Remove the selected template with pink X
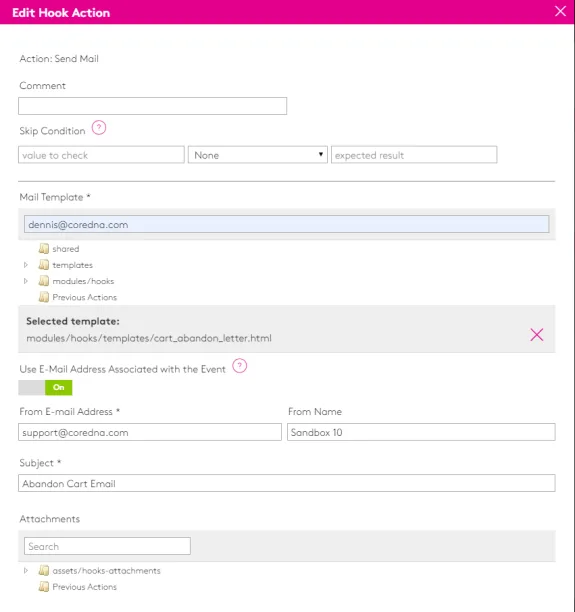This screenshot has height=612, width=575. (537, 334)
